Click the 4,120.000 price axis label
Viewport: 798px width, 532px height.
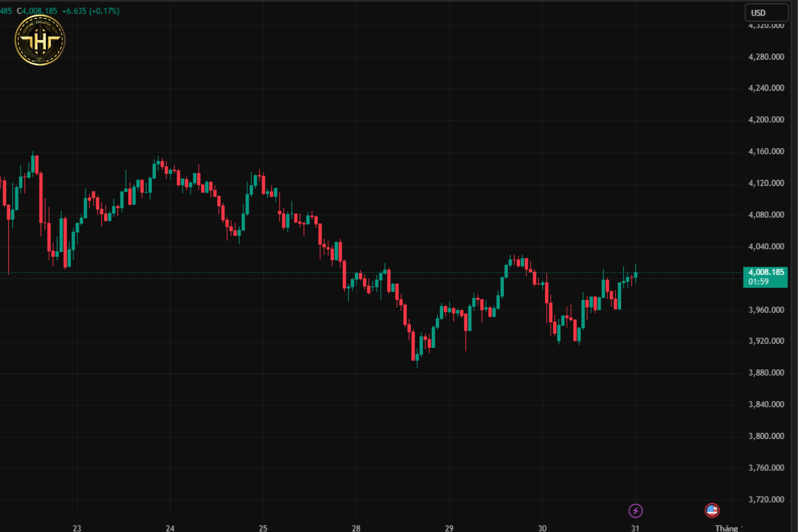[766, 183]
